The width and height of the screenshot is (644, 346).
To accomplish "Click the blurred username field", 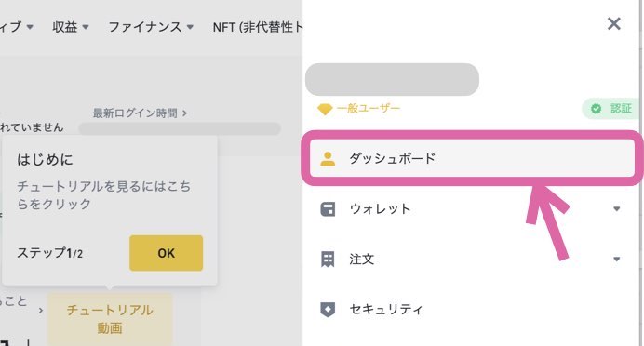I will point(392,79).
